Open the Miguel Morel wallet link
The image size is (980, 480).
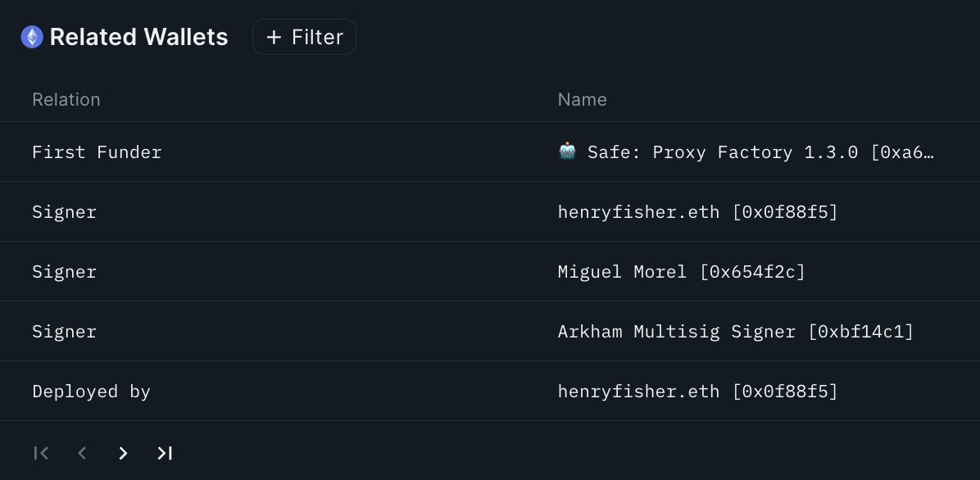[x=681, y=272]
